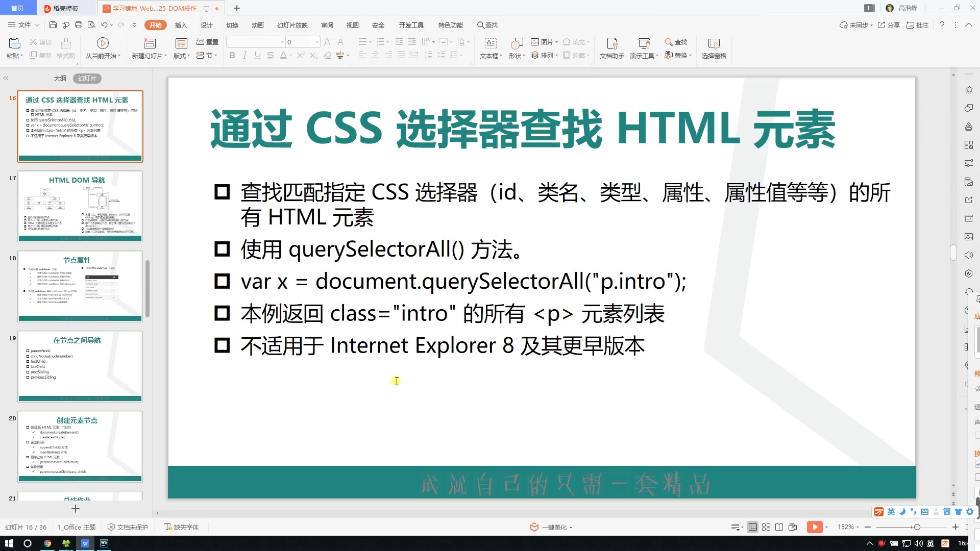Switch slide panel to Outline (大纲) view
The height and width of the screenshot is (551, 980).
(60, 78)
